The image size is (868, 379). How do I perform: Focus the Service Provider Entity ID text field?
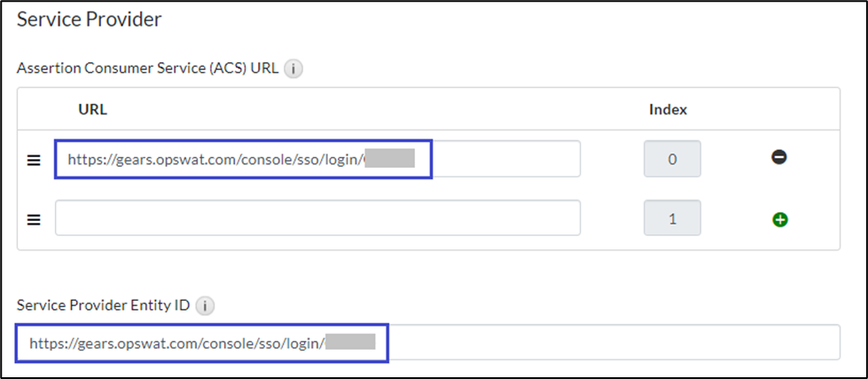(x=428, y=342)
